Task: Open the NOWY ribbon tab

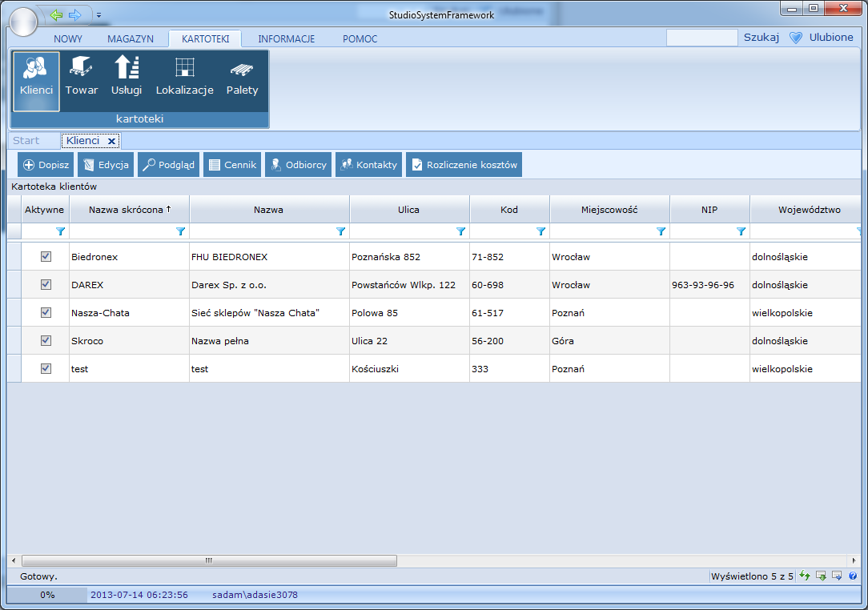Action: pyautogui.click(x=67, y=38)
